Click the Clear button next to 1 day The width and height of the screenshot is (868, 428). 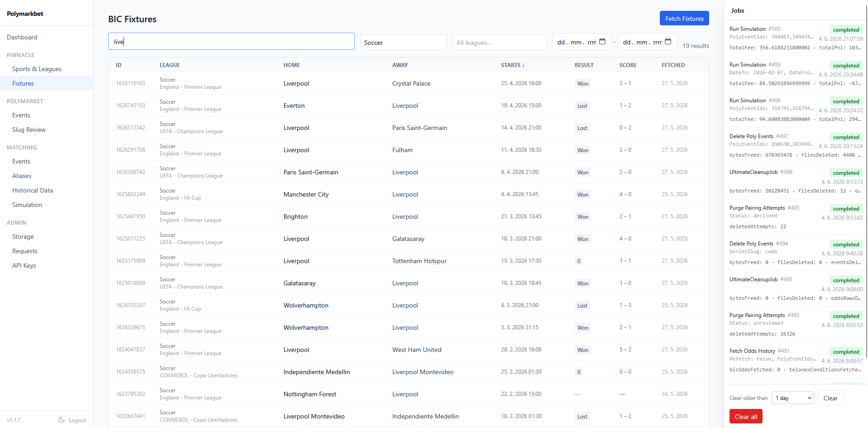[x=830, y=398]
